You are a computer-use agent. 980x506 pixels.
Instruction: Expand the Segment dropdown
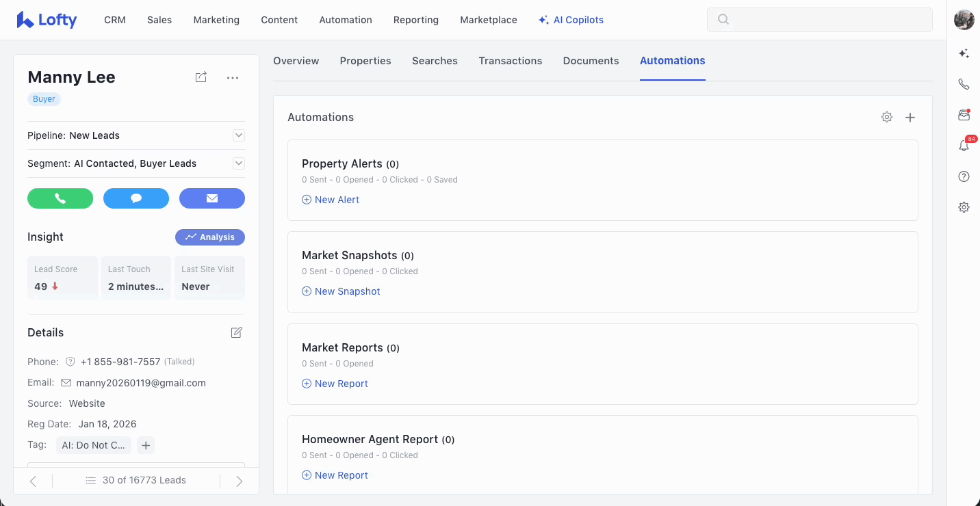pyautogui.click(x=239, y=163)
